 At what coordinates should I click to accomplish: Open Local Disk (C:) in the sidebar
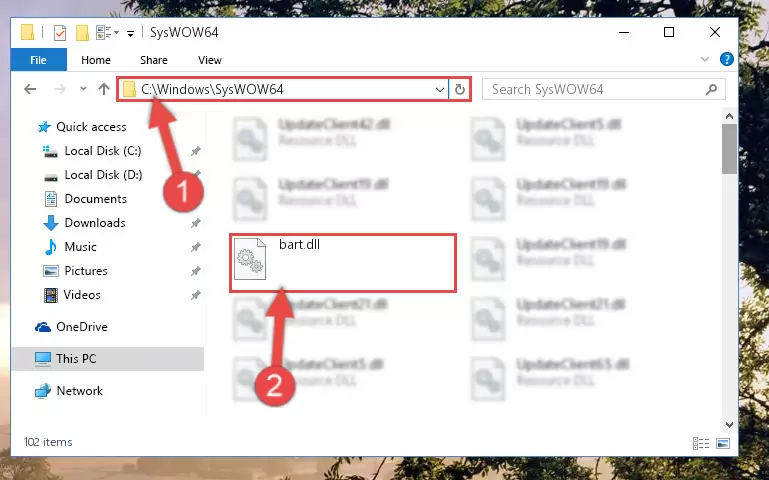click(x=103, y=151)
